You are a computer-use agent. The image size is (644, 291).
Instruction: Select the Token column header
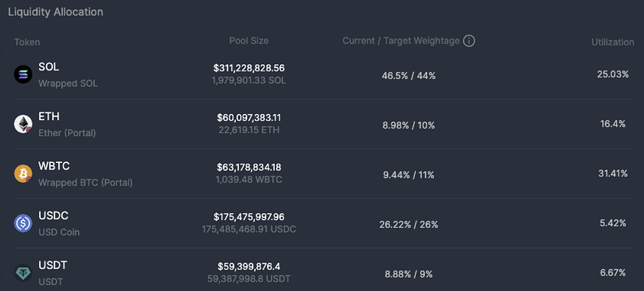tap(27, 42)
